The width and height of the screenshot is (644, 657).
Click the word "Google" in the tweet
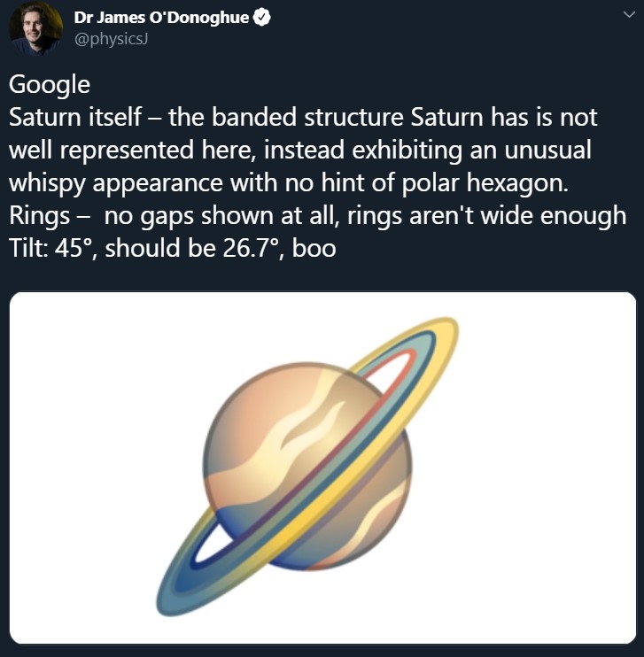tap(50, 85)
